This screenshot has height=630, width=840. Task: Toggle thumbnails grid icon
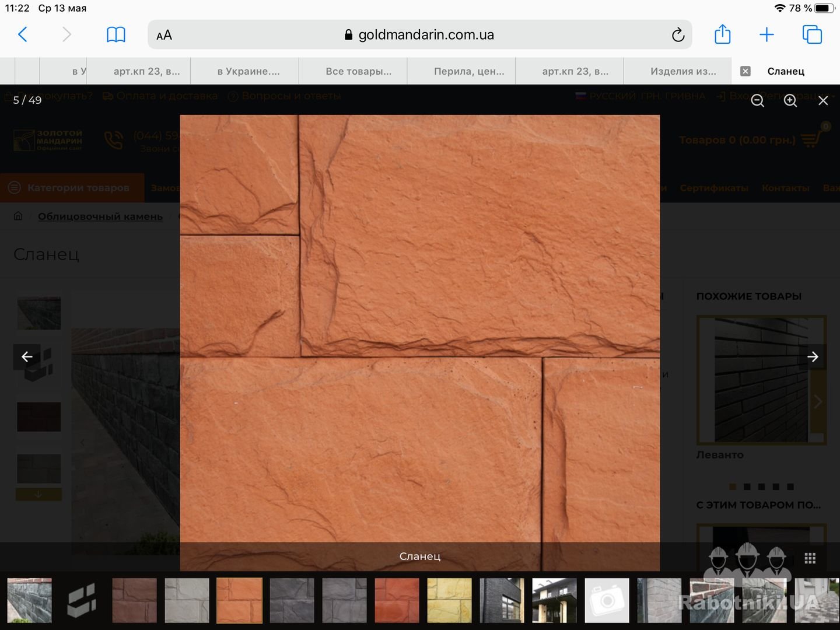click(810, 558)
